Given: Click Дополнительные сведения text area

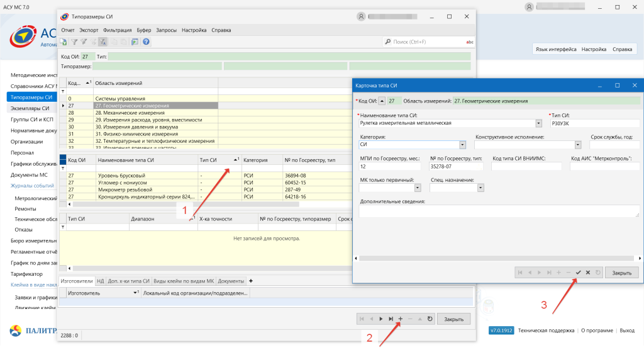Looking at the screenshot, I should pyautogui.click(x=499, y=212).
